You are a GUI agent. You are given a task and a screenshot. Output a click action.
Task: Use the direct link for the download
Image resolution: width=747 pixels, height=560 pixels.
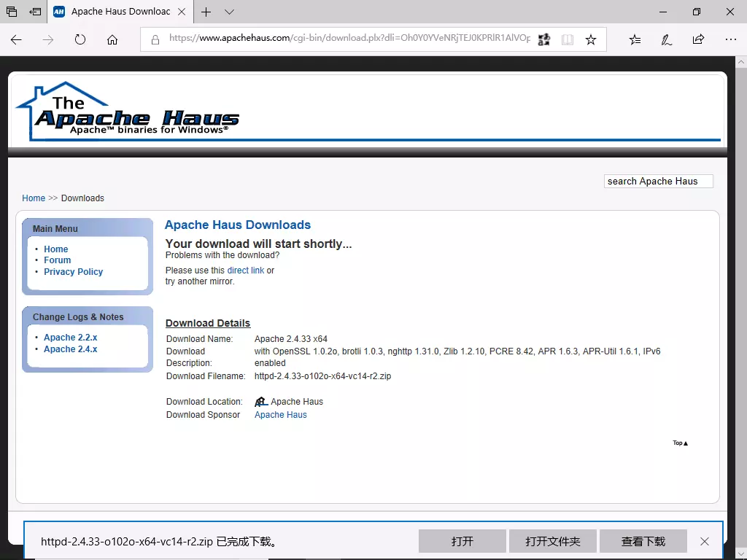[245, 270]
